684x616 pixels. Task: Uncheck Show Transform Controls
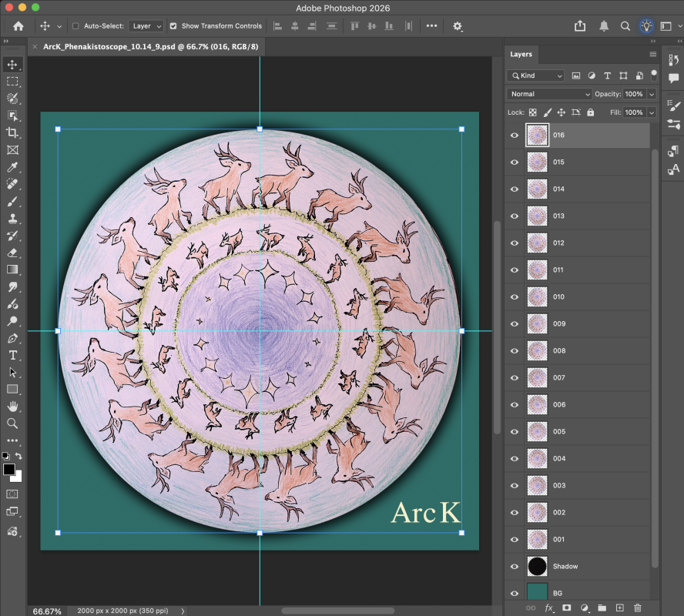tap(173, 26)
